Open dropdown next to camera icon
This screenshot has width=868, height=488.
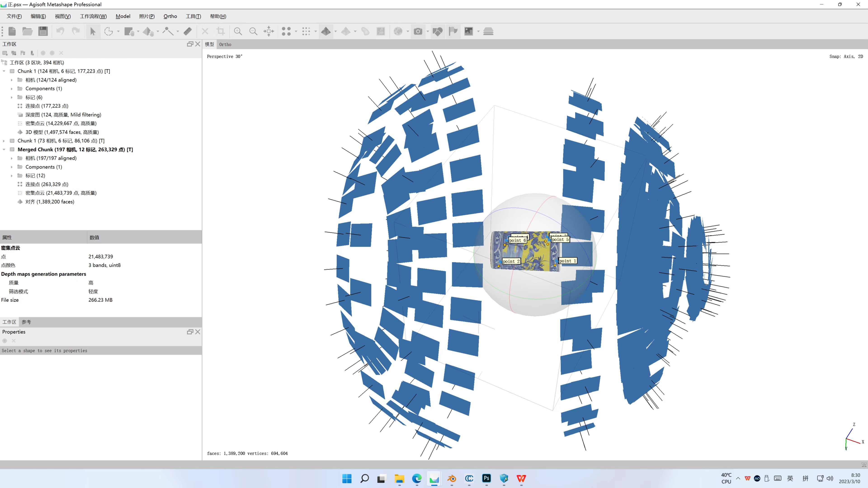428,31
